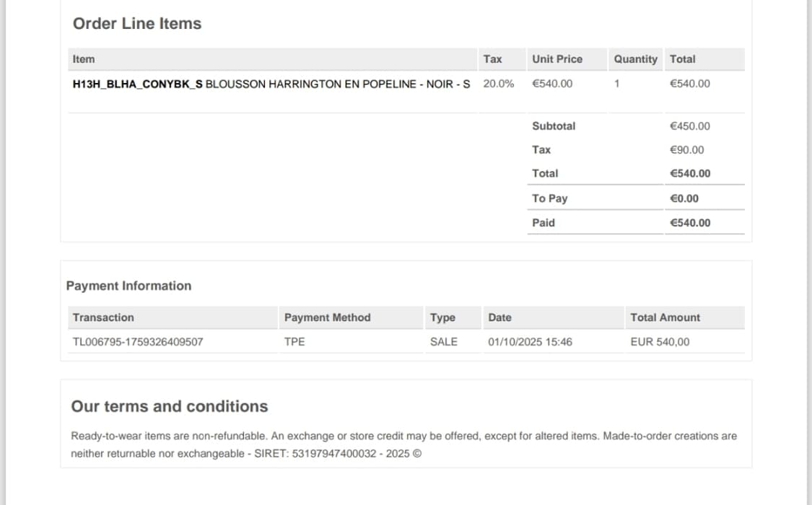
Task: Click the SALE type value
Action: (x=443, y=342)
